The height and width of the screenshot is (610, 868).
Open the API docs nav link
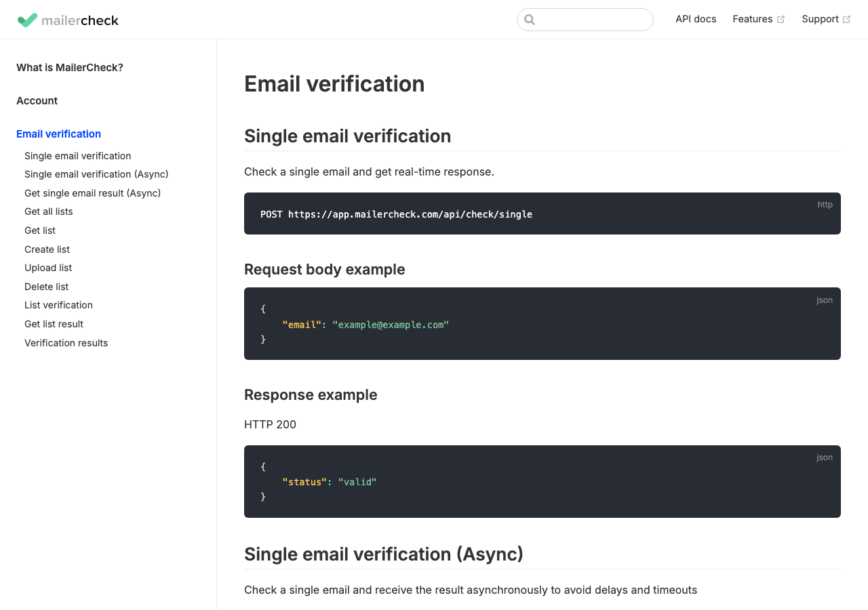696,19
